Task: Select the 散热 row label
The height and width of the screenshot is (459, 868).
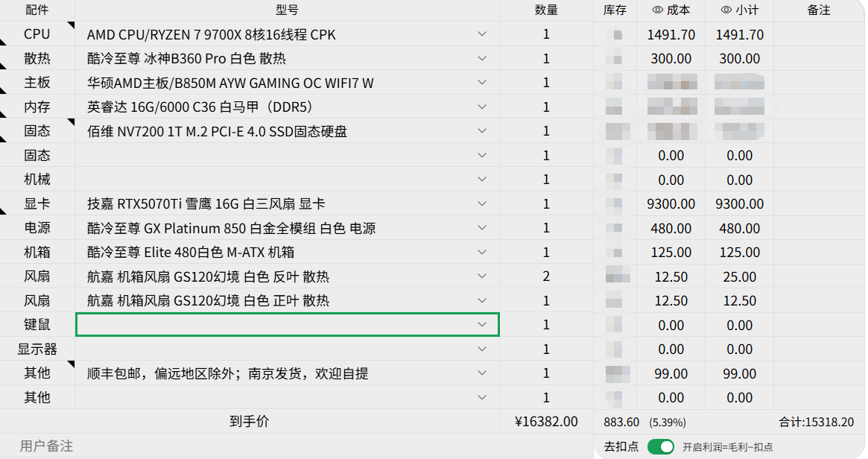Action: (x=37, y=58)
